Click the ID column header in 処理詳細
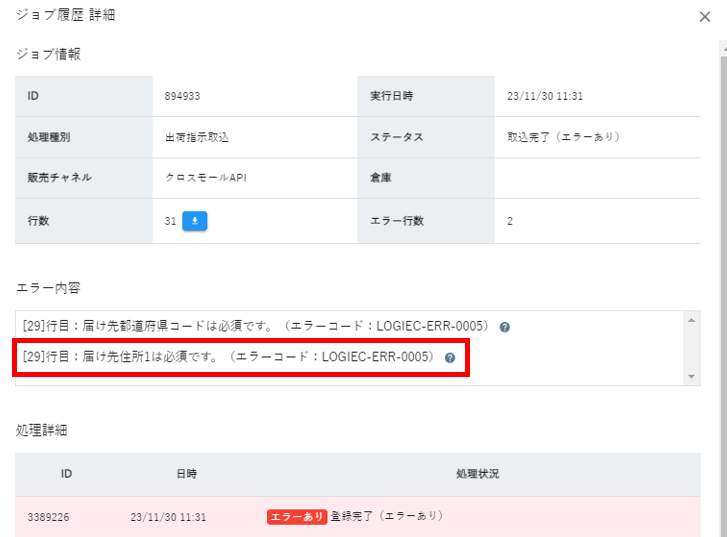 coord(66,473)
